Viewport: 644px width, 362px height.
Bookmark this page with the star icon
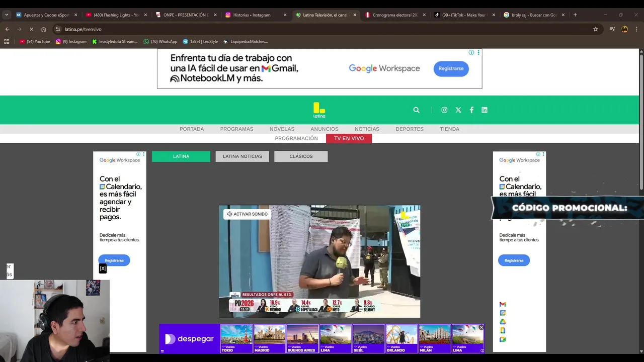(596, 29)
